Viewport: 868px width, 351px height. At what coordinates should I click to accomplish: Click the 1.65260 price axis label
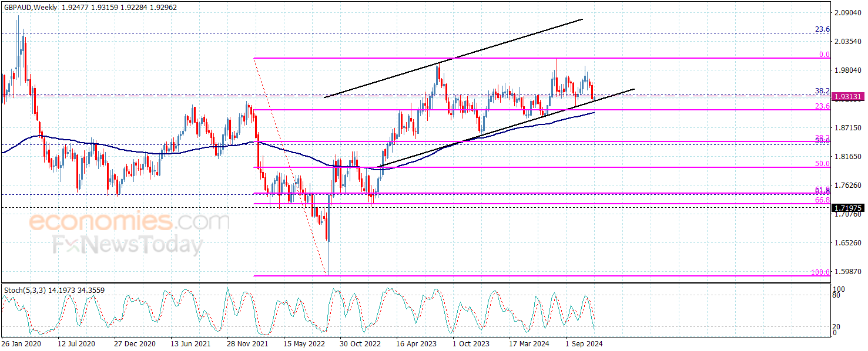848,243
